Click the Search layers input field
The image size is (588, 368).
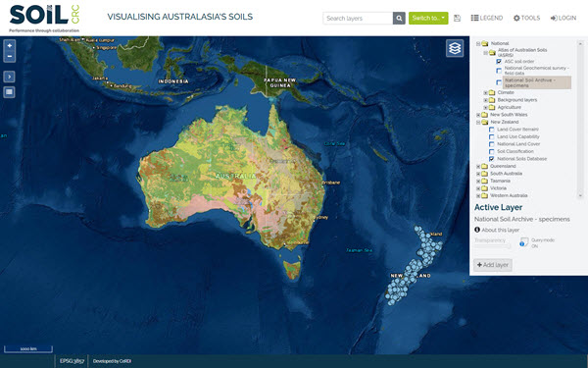pyautogui.click(x=358, y=18)
